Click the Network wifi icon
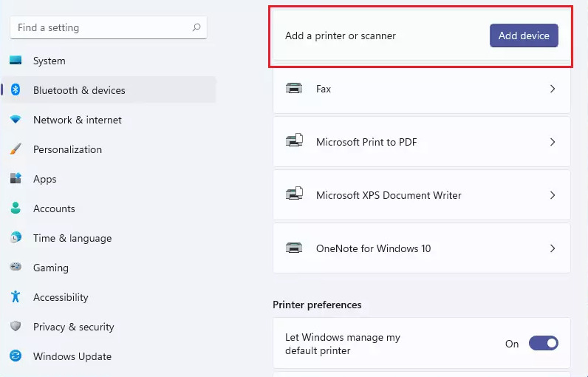 [x=16, y=119]
